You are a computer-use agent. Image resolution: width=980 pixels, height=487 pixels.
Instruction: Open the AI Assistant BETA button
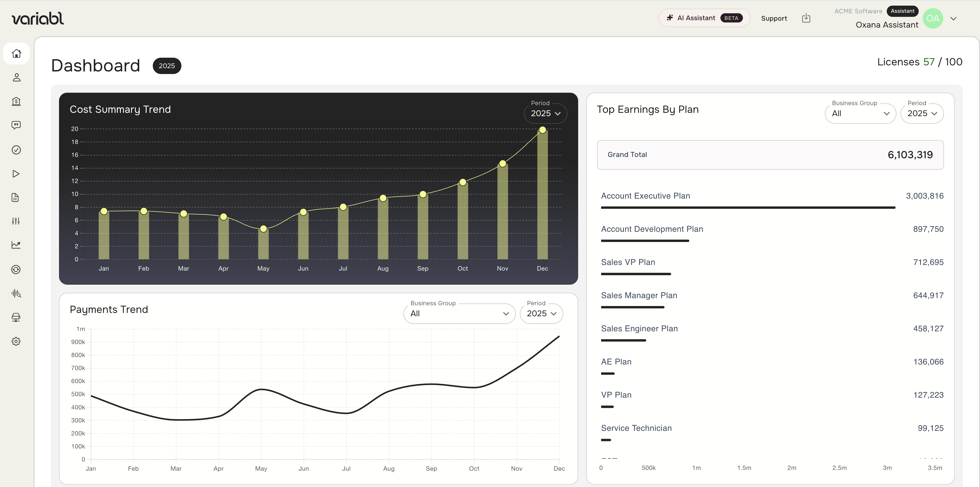click(704, 18)
